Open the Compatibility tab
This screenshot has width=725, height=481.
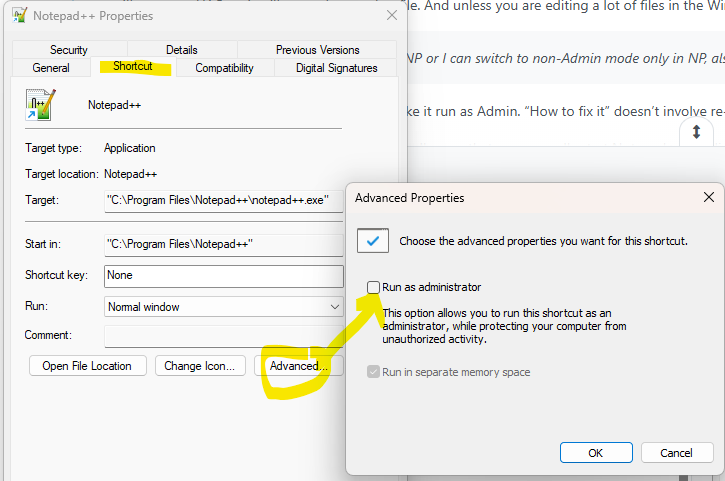click(224, 68)
